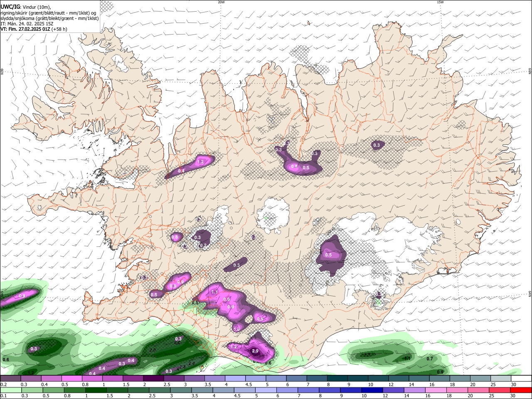This screenshot has width=532, height=399.
Task: Select the dark navy swatch above lower legend '10'
Action: click(371, 390)
